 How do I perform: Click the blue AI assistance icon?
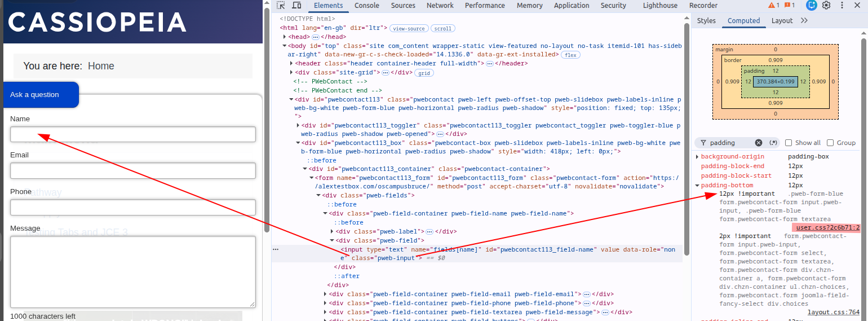[x=812, y=6]
